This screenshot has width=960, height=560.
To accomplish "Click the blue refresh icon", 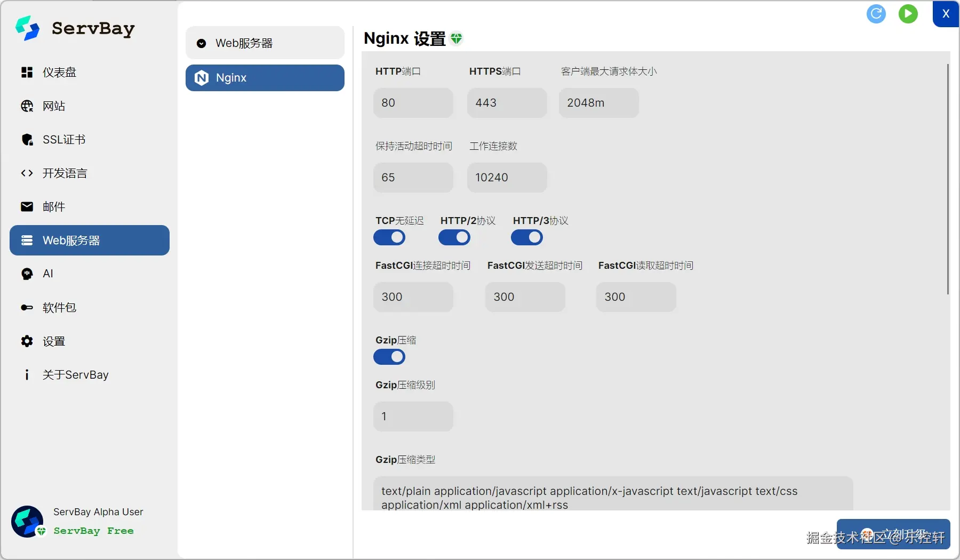I will tap(876, 13).
